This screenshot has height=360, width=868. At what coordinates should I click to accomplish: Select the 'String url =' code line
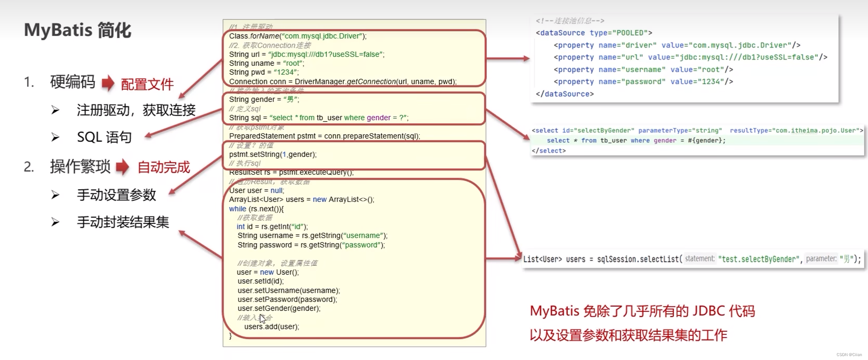pos(307,55)
